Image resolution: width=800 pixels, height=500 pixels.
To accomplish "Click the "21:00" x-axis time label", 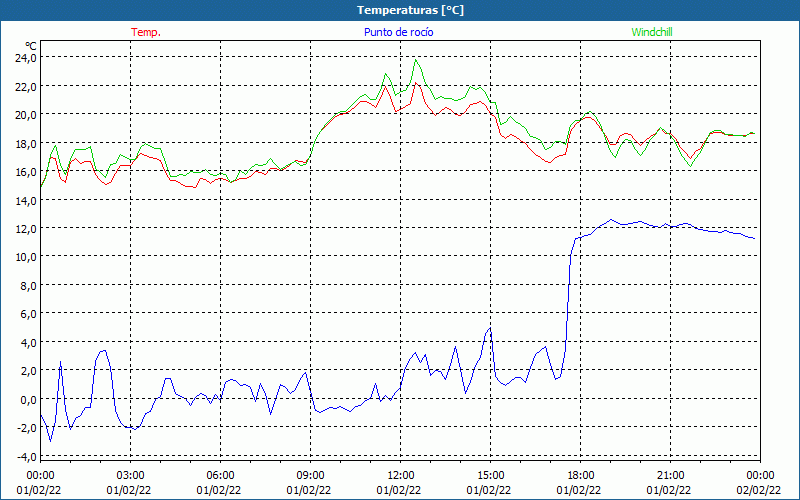I will click(x=670, y=476).
